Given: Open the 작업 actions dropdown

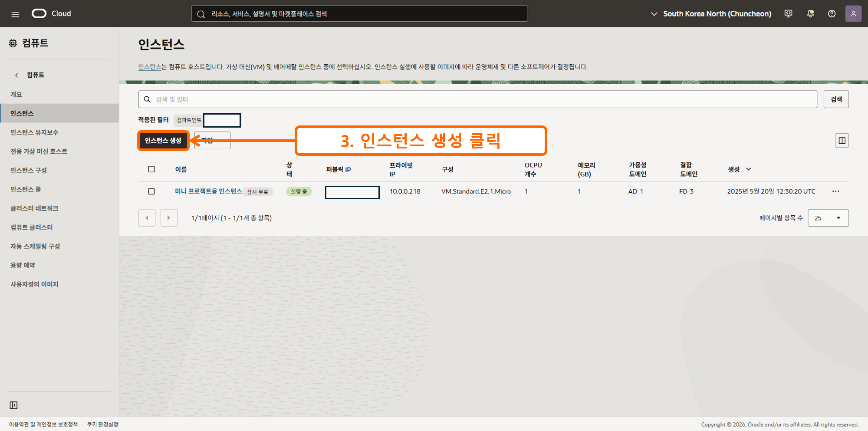Looking at the screenshot, I should pyautogui.click(x=212, y=140).
